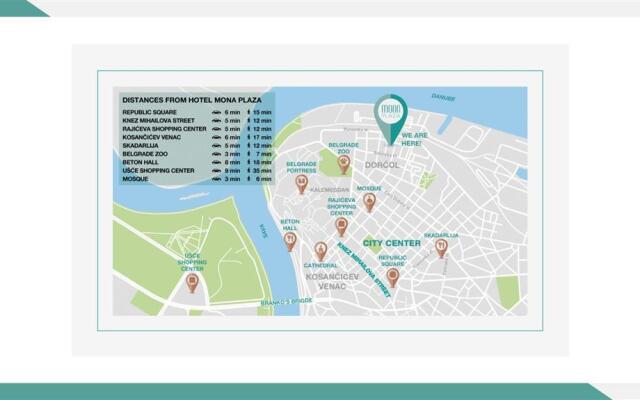Click the '9 min' driving time value
The height and width of the screenshot is (400, 640).
point(232,170)
